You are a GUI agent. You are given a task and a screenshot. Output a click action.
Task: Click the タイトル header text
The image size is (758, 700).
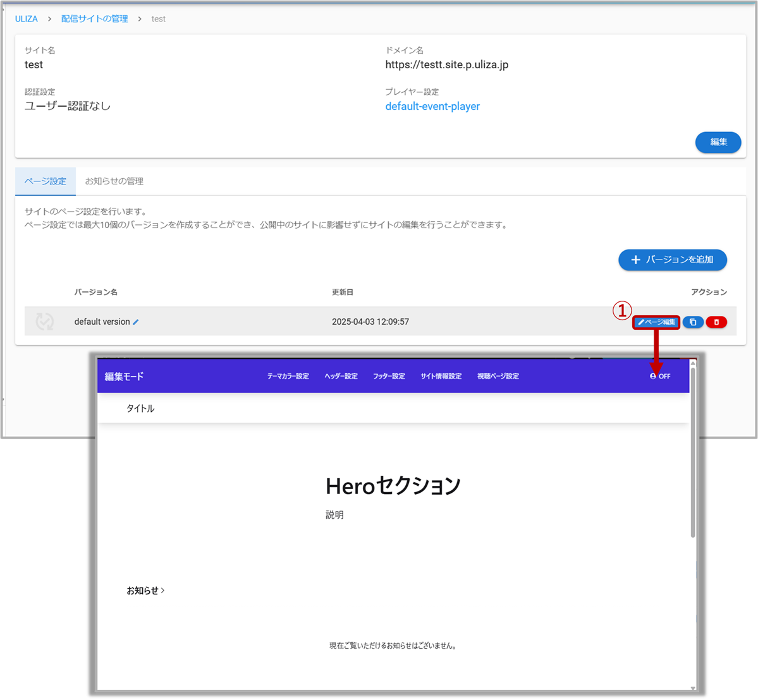pyautogui.click(x=140, y=409)
